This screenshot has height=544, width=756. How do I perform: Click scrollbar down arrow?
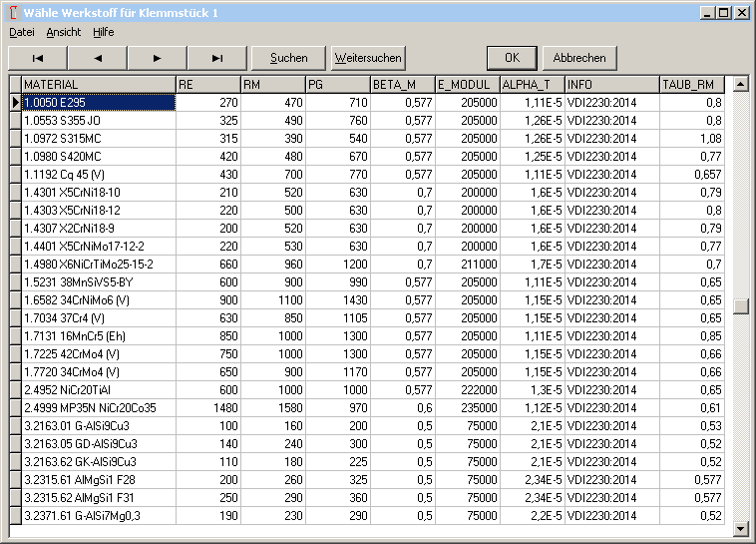click(740, 528)
